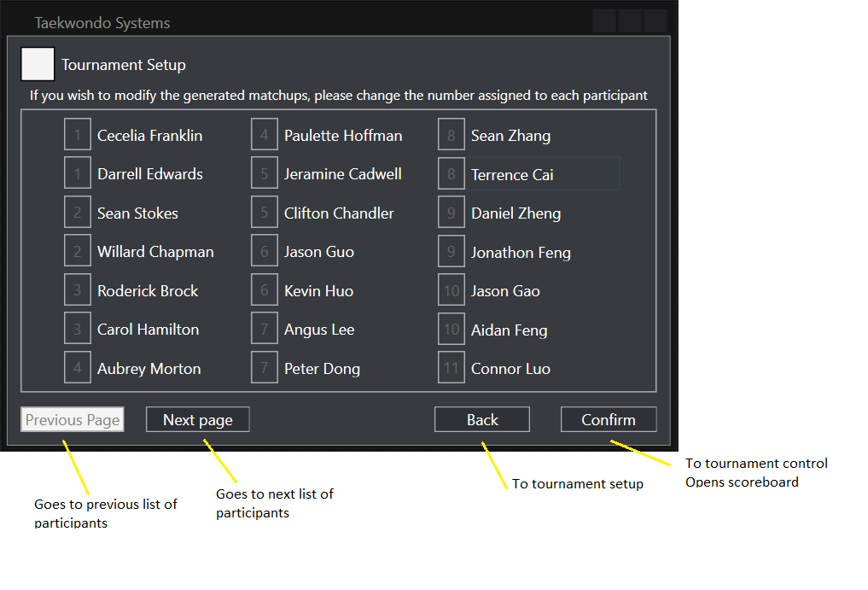Click Back to return to tournament setup
This screenshot has height=590, width=868.
(481, 419)
